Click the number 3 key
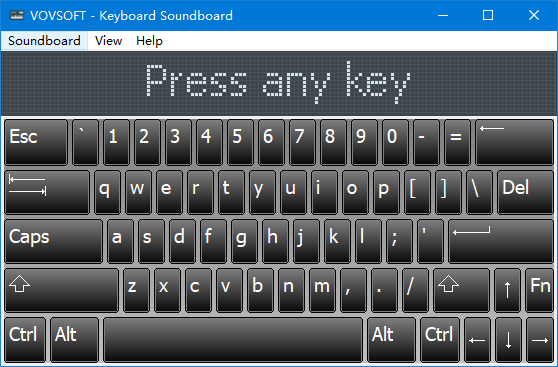The height and width of the screenshot is (367, 558). 178,142
